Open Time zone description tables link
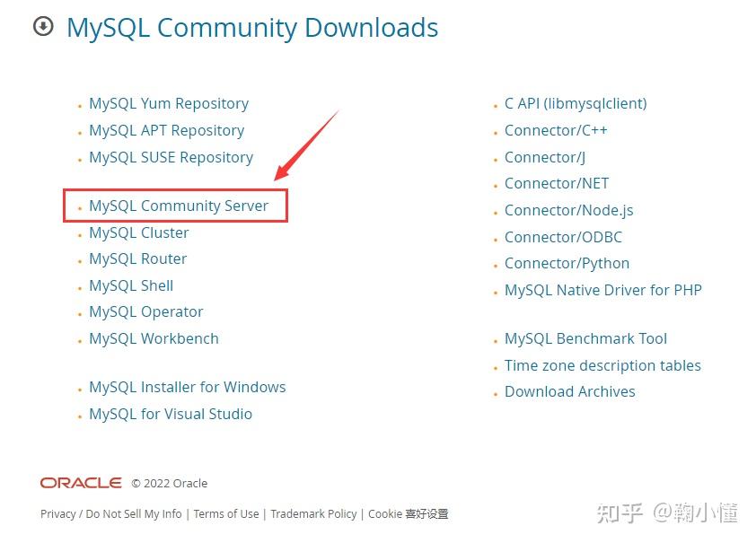756x543 pixels. [x=602, y=365]
